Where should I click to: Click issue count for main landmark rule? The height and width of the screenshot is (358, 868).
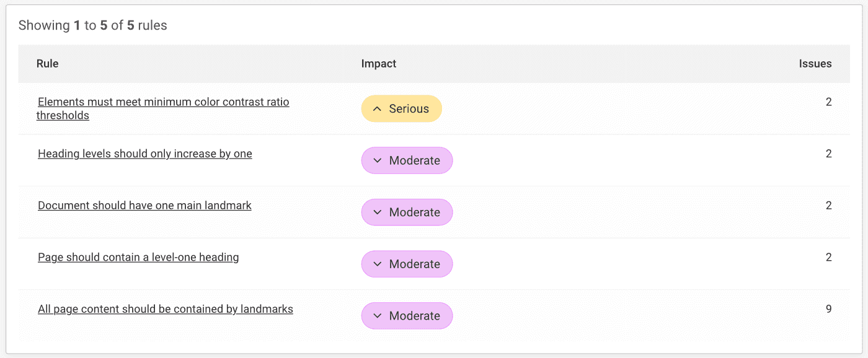pos(828,206)
